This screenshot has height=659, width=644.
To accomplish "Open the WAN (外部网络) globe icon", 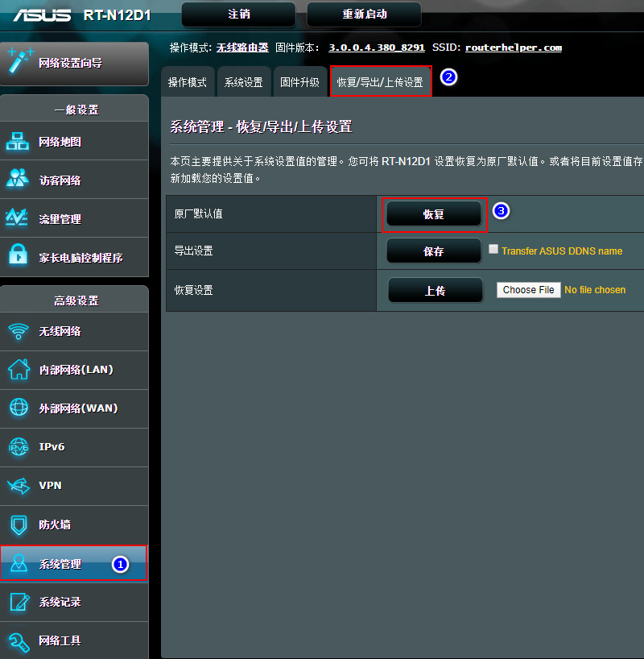I will pos(18,408).
